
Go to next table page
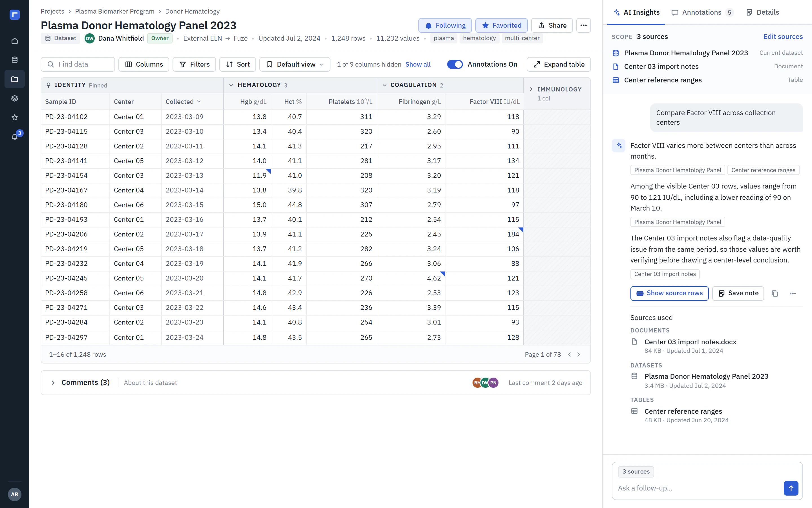point(579,354)
